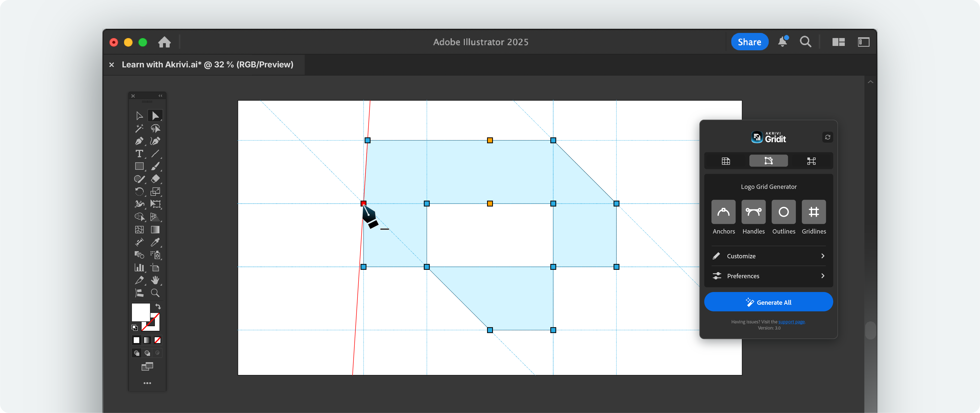Select the Column Graph tool
This screenshot has height=413, width=980.
click(139, 268)
